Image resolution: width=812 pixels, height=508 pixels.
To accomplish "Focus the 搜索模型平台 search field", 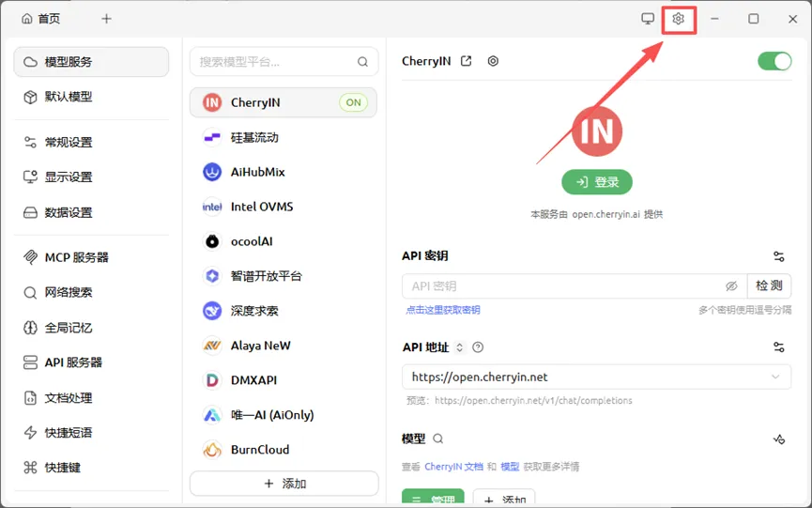I will click(x=284, y=62).
